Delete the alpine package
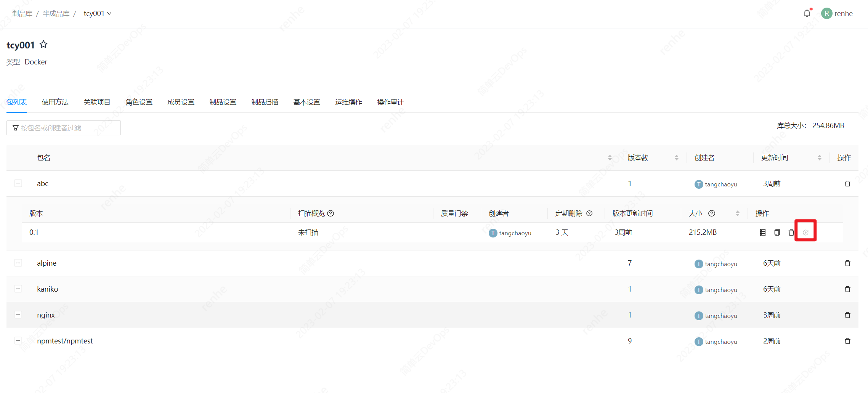The width and height of the screenshot is (868, 393). tap(847, 263)
